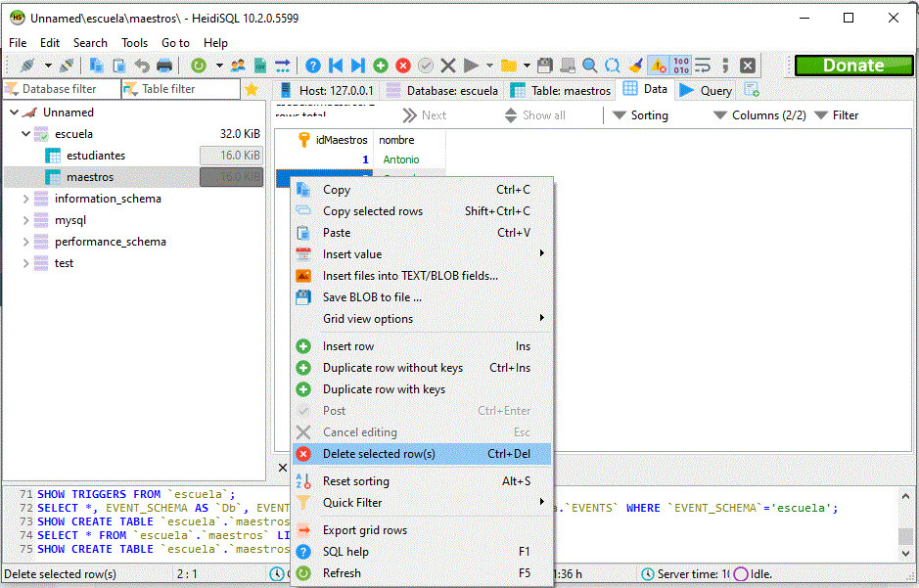Image resolution: width=919 pixels, height=588 pixels.
Task: Go to the first row icon
Action: pyautogui.click(x=336, y=66)
